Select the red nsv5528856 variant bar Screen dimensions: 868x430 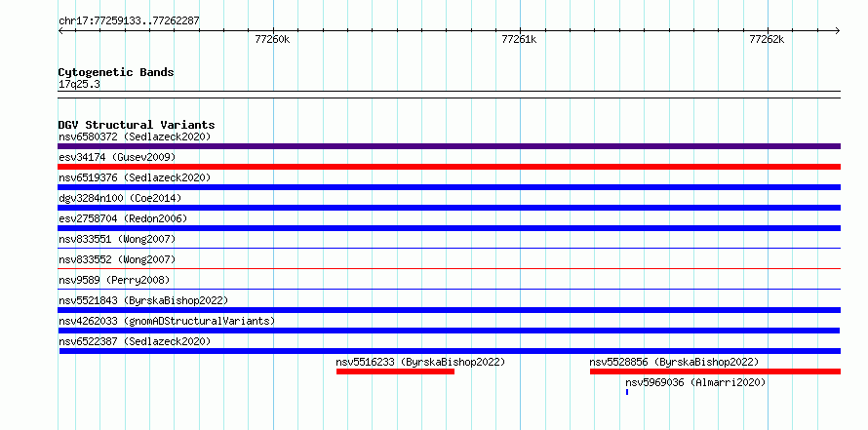click(x=715, y=371)
